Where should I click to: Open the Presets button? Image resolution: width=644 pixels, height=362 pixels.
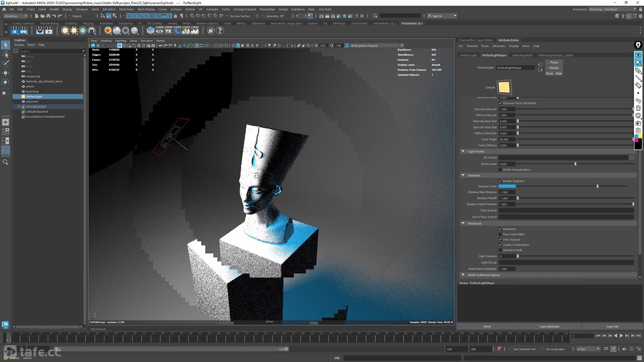[x=554, y=68]
